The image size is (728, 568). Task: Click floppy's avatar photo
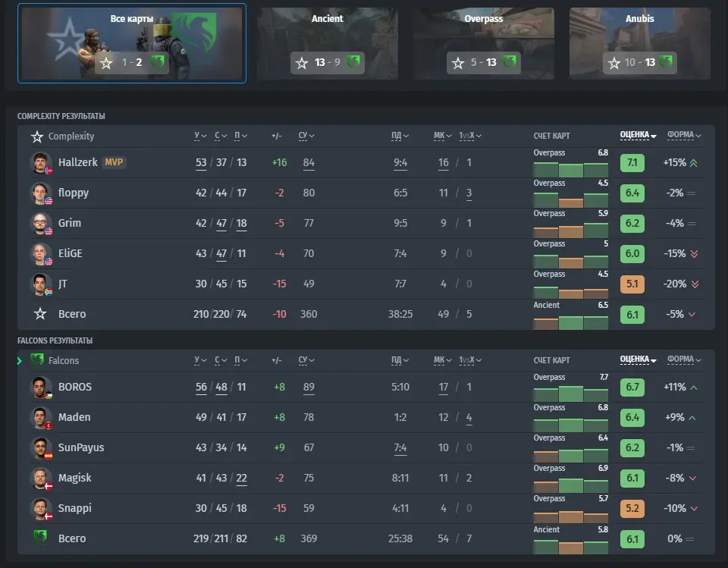41,193
